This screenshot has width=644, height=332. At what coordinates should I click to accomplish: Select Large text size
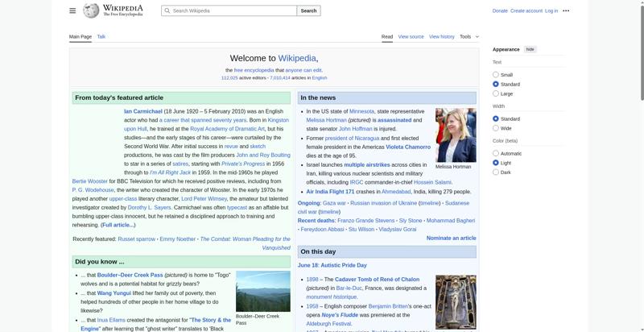tap(496, 93)
